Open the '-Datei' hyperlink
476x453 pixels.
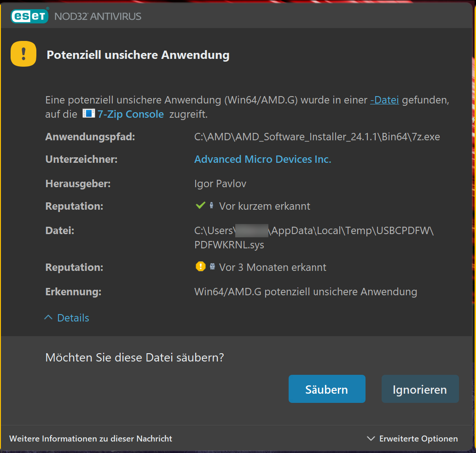(x=384, y=100)
